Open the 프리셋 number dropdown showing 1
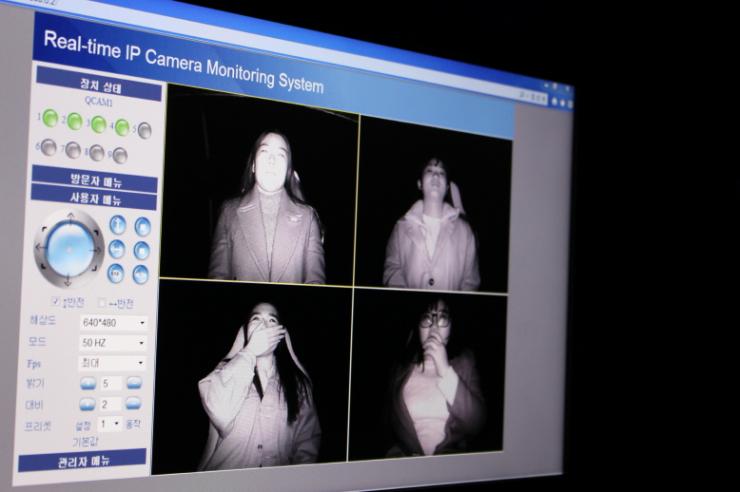Image resolution: width=740 pixels, height=492 pixels. pyautogui.click(x=109, y=424)
